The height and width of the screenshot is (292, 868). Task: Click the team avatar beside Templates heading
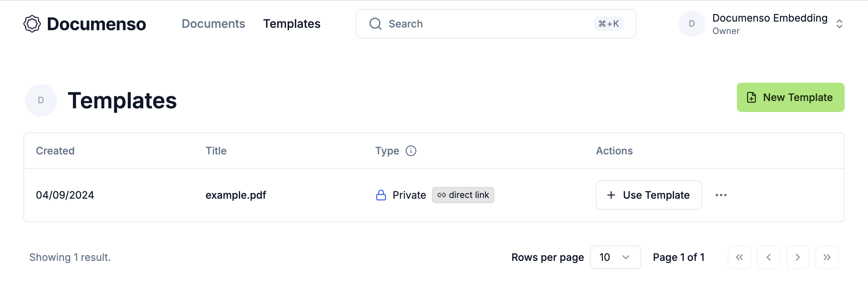pos(41,100)
